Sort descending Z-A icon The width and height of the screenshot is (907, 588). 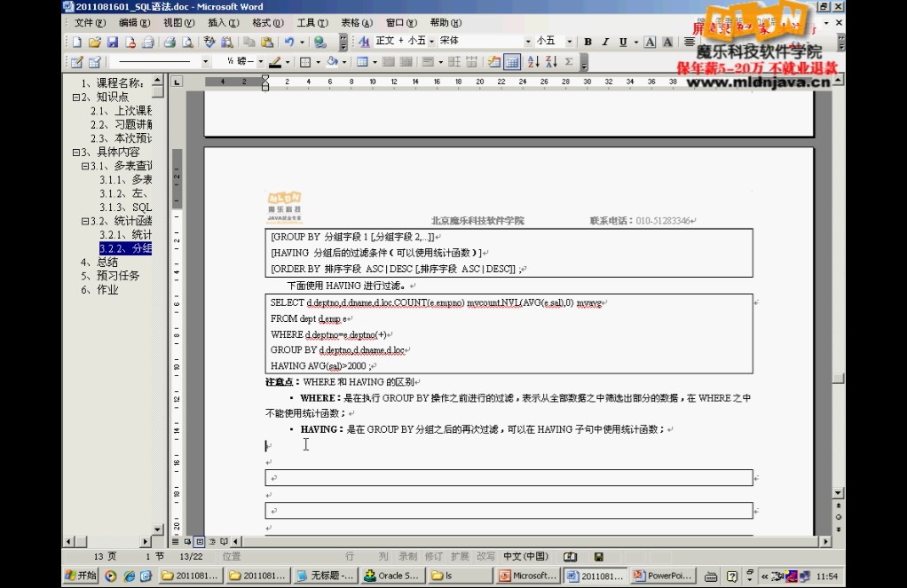coord(551,62)
